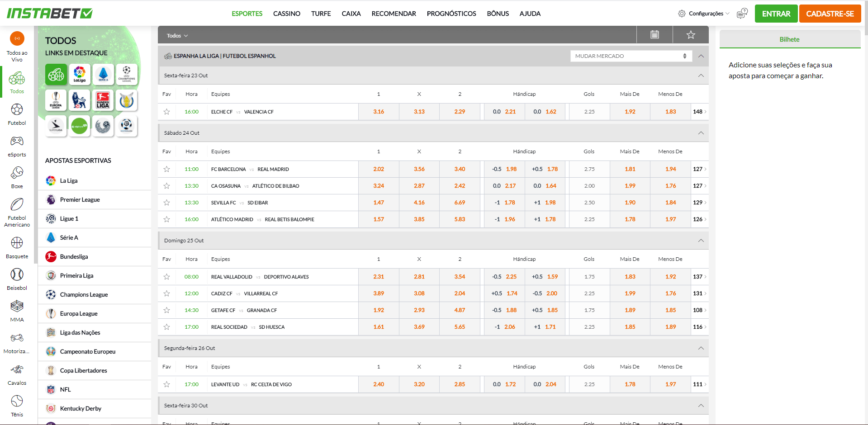Image resolution: width=868 pixels, height=425 pixels.
Task: Click the Serie A featured link tile
Action: (103, 75)
